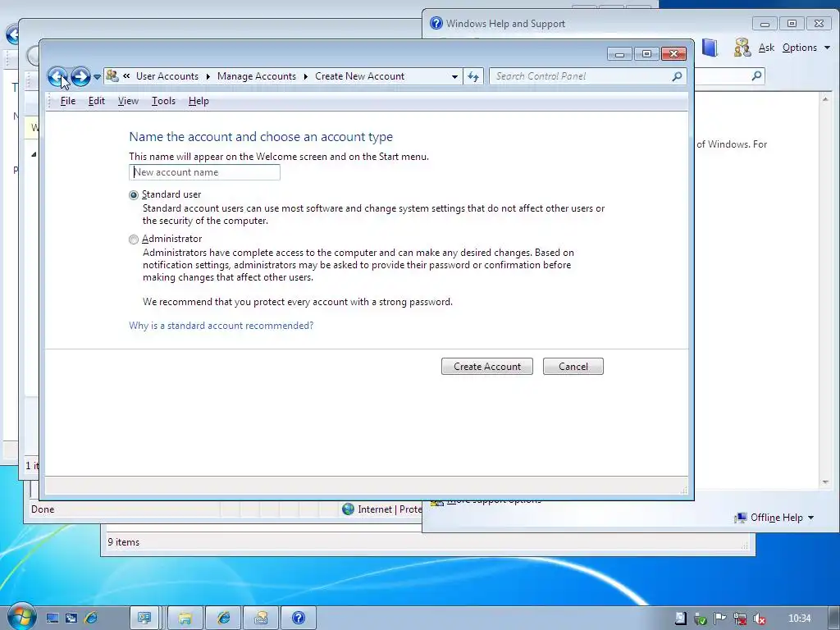Go to Manage Accounts breadcrumb
Image resolution: width=840 pixels, height=630 pixels.
coord(257,76)
